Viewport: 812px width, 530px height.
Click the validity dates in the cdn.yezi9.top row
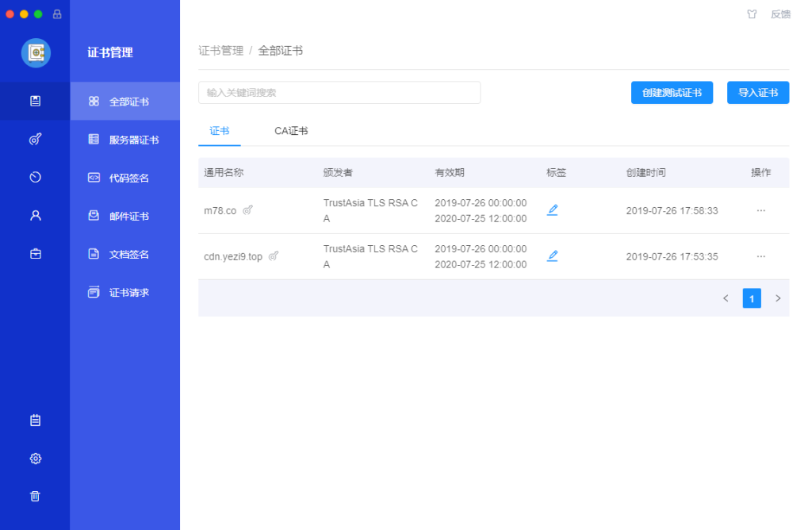click(481, 256)
